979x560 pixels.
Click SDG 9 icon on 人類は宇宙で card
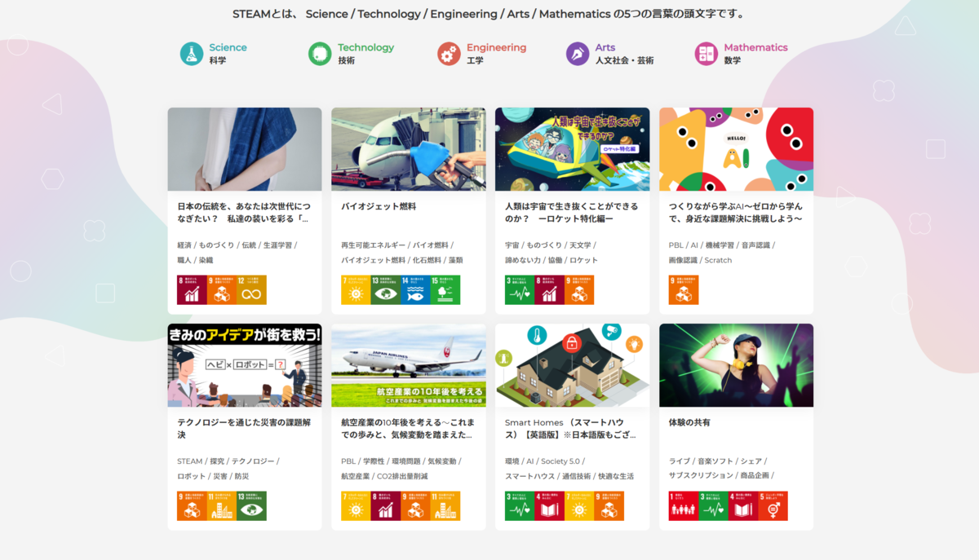tap(579, 290)
